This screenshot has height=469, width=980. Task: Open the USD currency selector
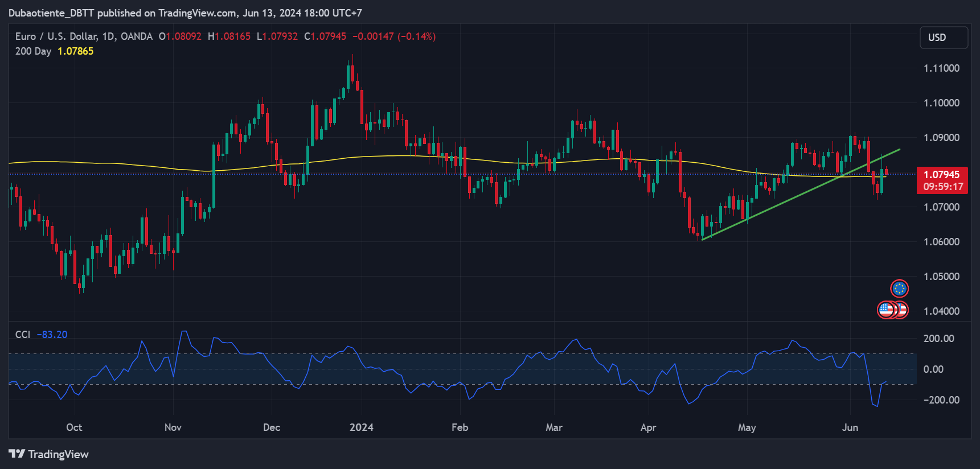pyautogui.click(x=944, y=38)
